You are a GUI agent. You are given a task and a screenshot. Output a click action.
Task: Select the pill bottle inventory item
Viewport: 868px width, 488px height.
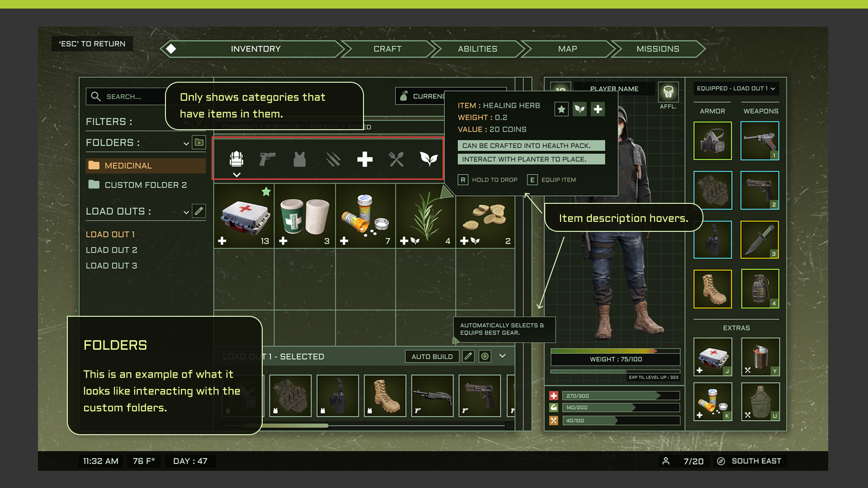366,216
